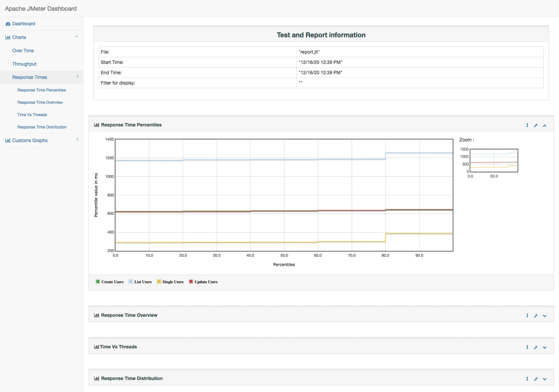The height and width of the screenshot is (392, 559).
Task: Click the chart icon beside Customs Graphs
Action: click(8, 140)
